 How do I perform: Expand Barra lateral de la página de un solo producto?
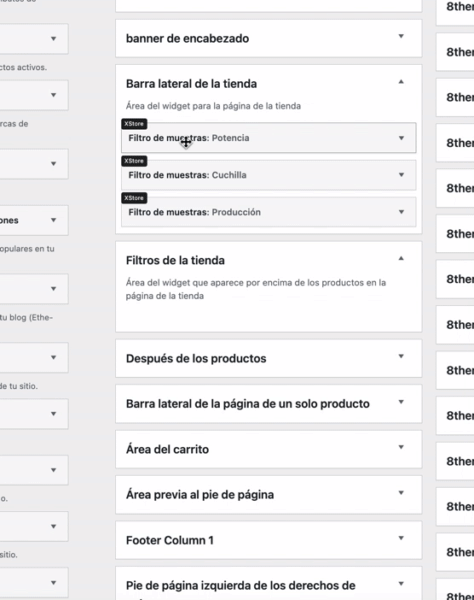click(x=401, y=402)
